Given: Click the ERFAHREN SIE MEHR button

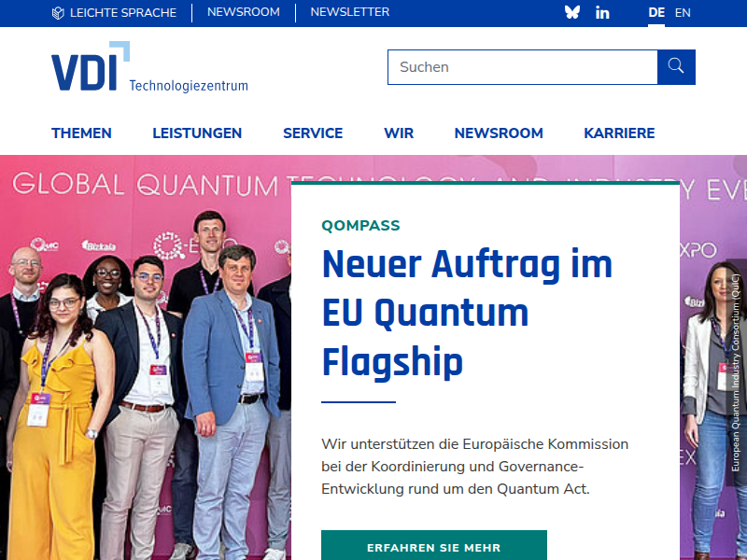Looking at the screenshot, I should pos(434,546).
